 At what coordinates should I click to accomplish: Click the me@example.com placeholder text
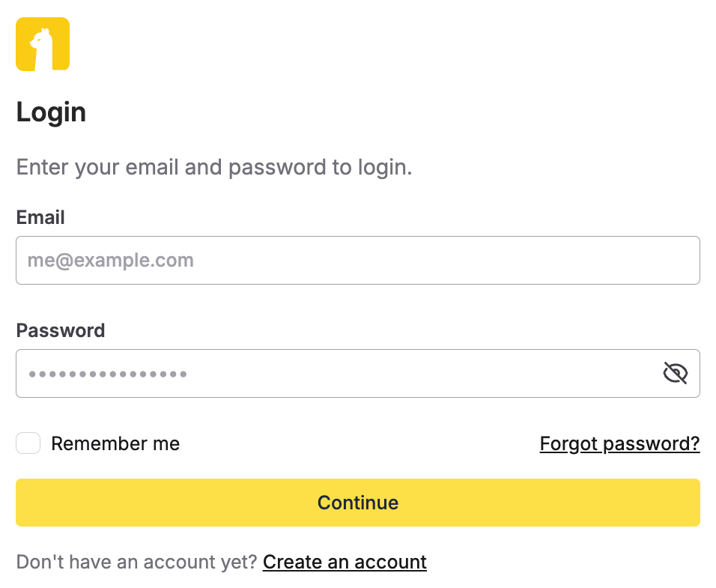111,261
